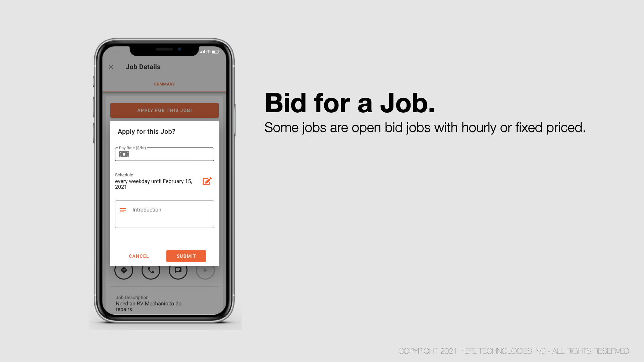This screenshot has height=362, width=644.
Task: Select the Job Details screen title
Action: click(x=143, y=67)
